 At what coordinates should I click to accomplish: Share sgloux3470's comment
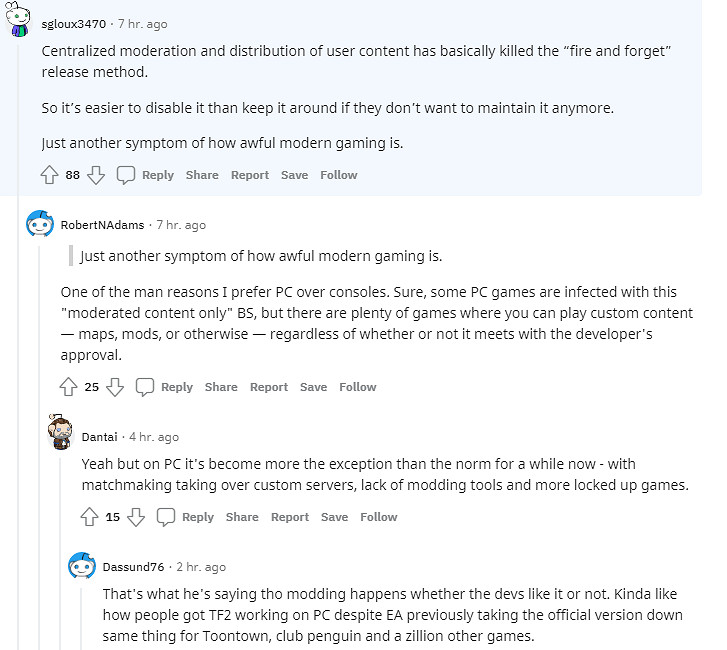[202, 175]
